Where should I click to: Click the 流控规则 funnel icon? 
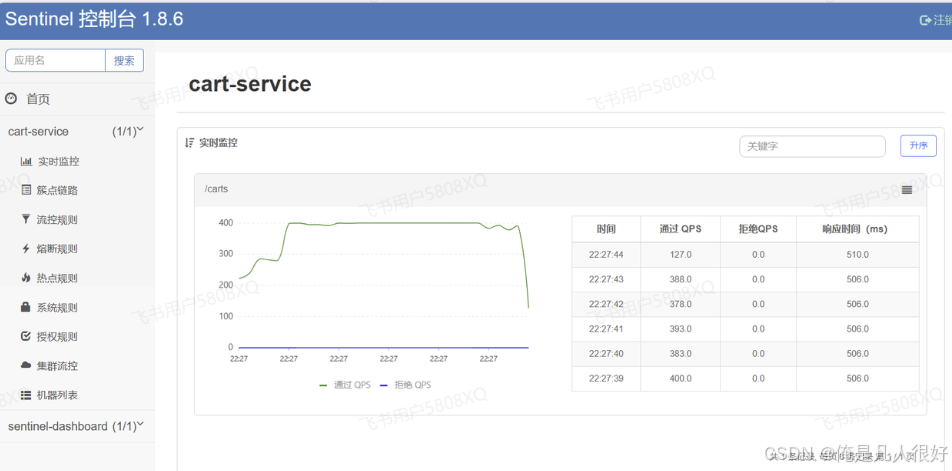tap(26, 220)
